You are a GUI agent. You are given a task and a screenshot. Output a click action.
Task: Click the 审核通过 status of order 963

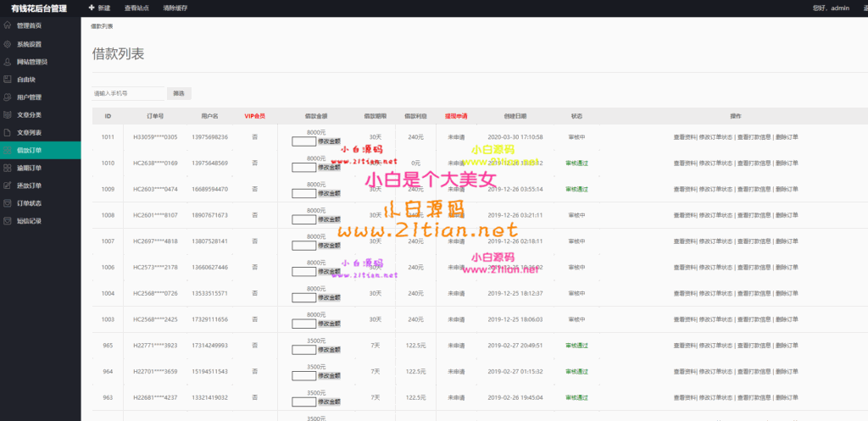point(576,397)
